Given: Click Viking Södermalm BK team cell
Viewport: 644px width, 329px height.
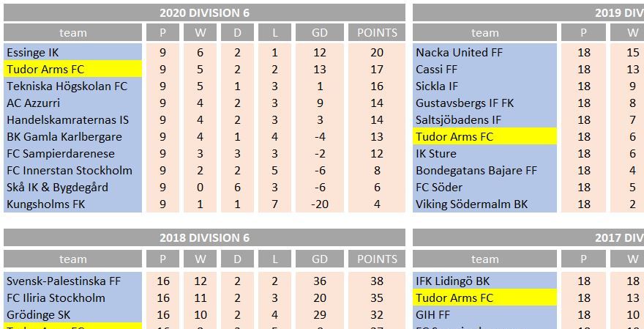Looking at the screenshot, I should click(x=484, y=204).
